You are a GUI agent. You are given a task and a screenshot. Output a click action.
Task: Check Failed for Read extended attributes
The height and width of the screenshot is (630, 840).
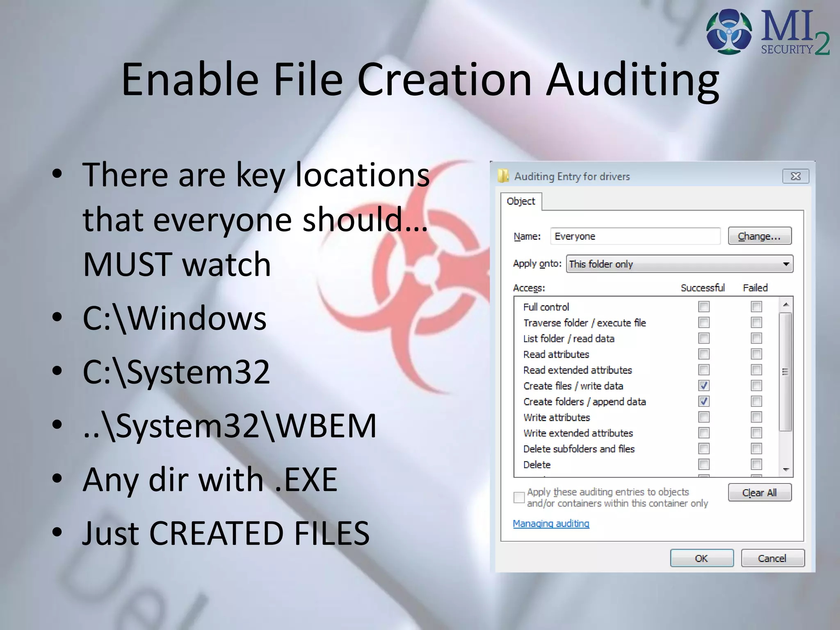click(x=756, y=370)
